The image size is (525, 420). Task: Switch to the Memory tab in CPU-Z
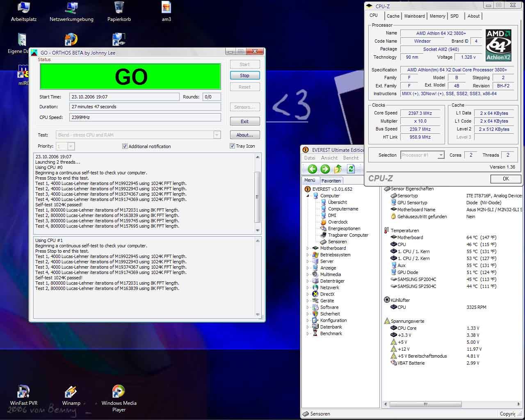437,16
